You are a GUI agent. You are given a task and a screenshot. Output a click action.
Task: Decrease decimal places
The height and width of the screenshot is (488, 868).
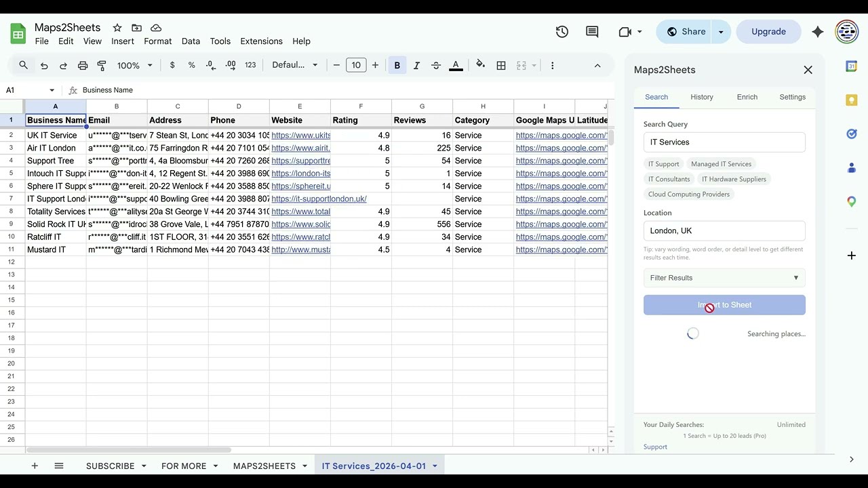[x=211, y=65]
